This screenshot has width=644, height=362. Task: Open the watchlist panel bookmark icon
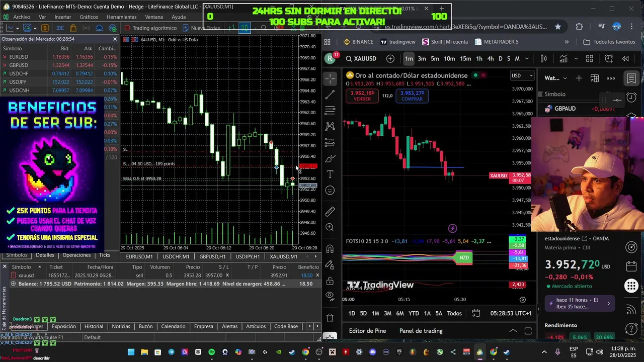tap(631, 78)
